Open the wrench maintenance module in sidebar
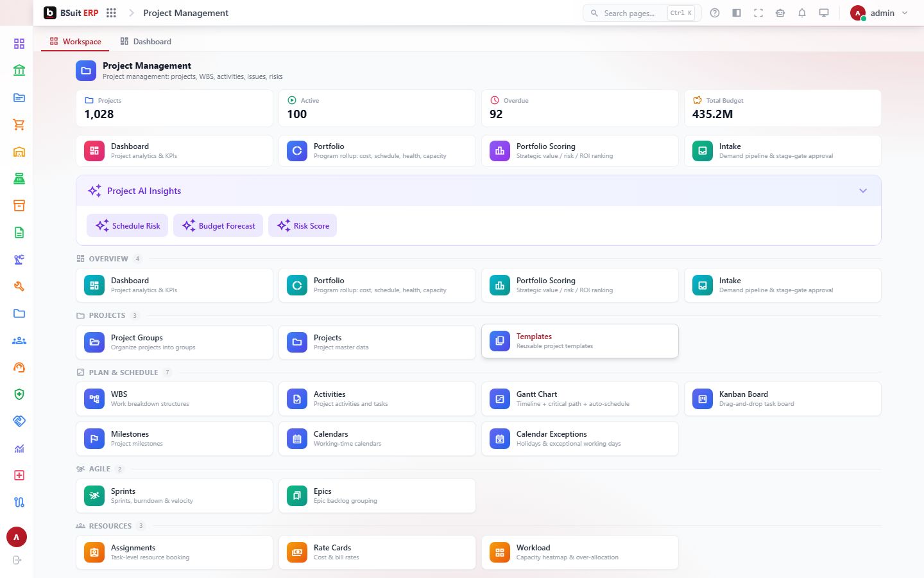Image resolution: width=924 pixels, height=578 pixels. (19, 286)
